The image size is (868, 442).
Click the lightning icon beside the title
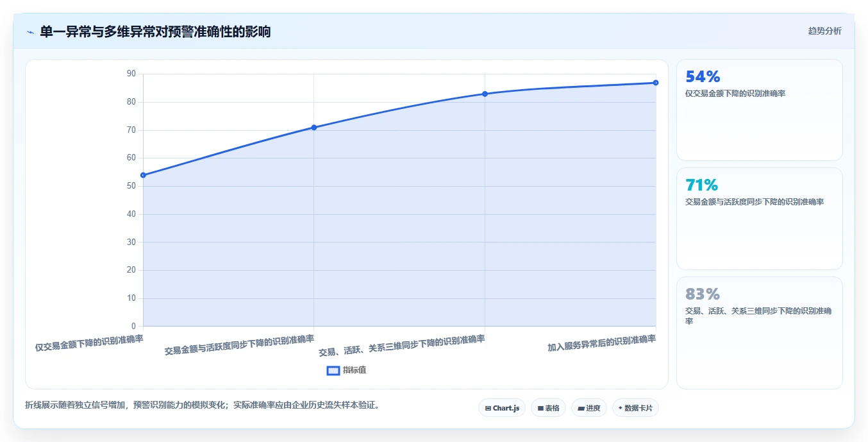coord(31,31)
